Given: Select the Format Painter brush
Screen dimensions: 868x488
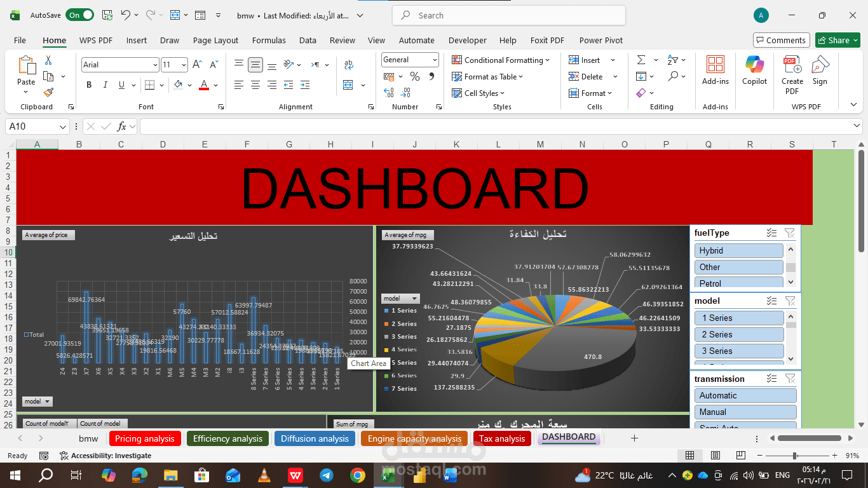Looking at the screenshot, I should click(x=48, y=93).
